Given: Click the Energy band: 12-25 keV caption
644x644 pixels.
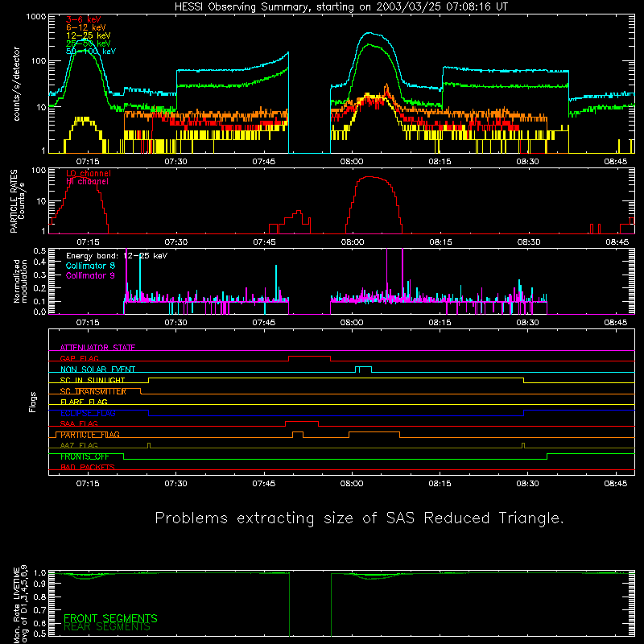Looking at the screenshot, I should [x=117, y=256].
